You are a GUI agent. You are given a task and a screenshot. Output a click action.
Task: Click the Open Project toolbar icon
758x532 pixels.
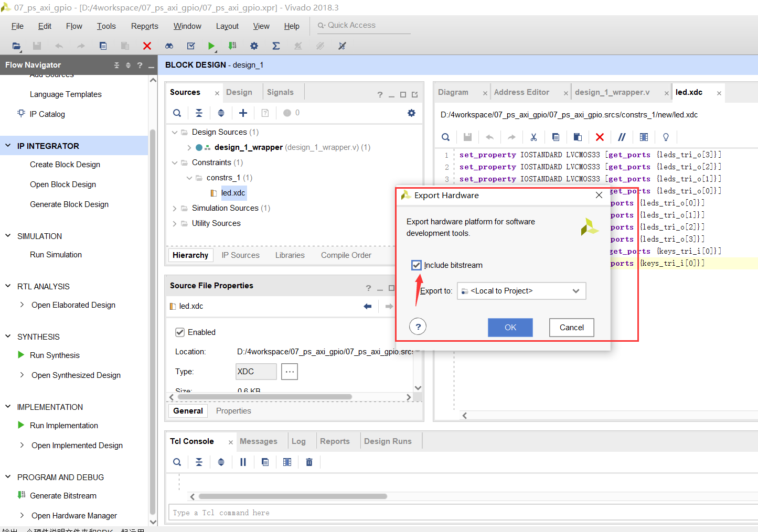point(16,46)
